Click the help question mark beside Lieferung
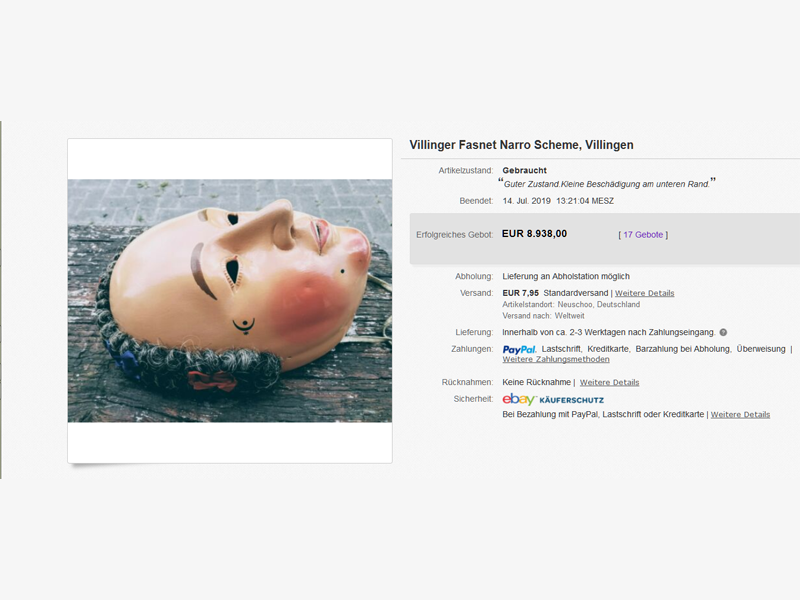The image size is (800, 600). coord(723,332)
